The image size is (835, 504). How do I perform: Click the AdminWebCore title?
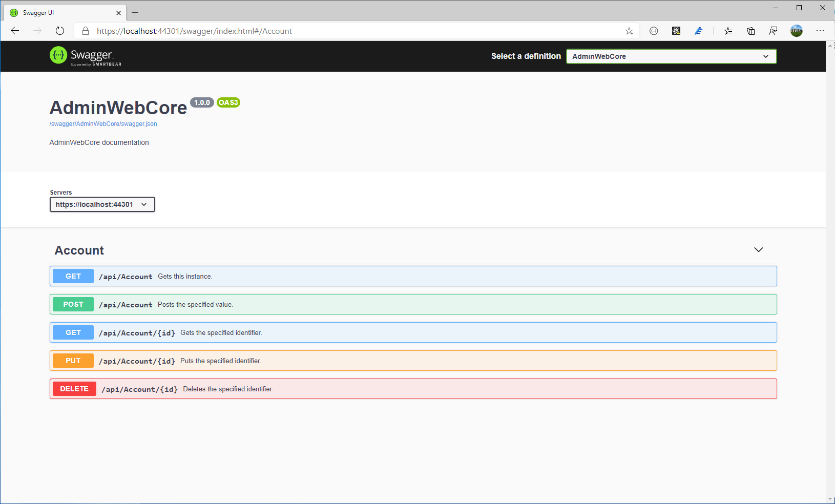click(x=118, y=108)
